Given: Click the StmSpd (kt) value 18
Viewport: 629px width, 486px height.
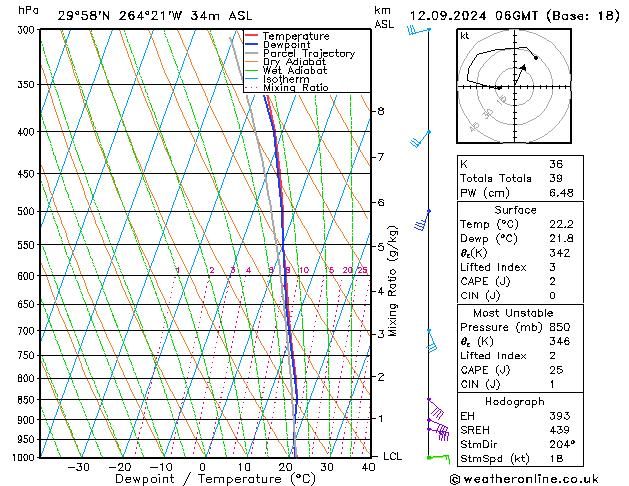Looking at the screenshot, I should (556, 458).
